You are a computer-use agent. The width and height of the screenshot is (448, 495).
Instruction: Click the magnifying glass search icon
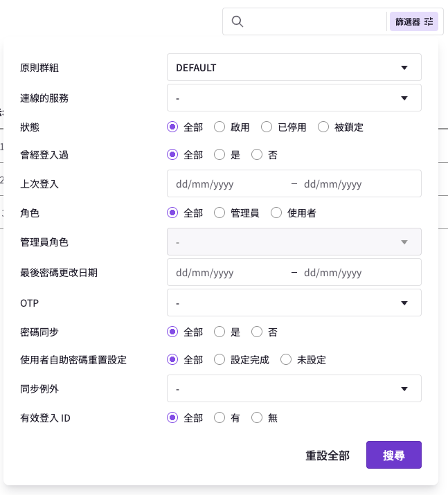[237, 21]
